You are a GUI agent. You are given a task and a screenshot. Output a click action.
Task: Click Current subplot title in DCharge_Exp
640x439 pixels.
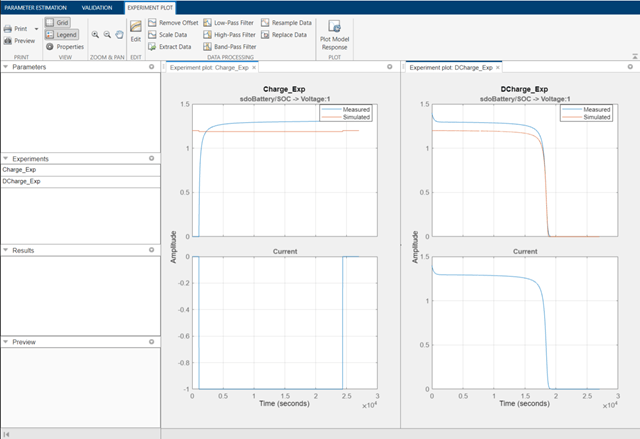click(525, 251)
